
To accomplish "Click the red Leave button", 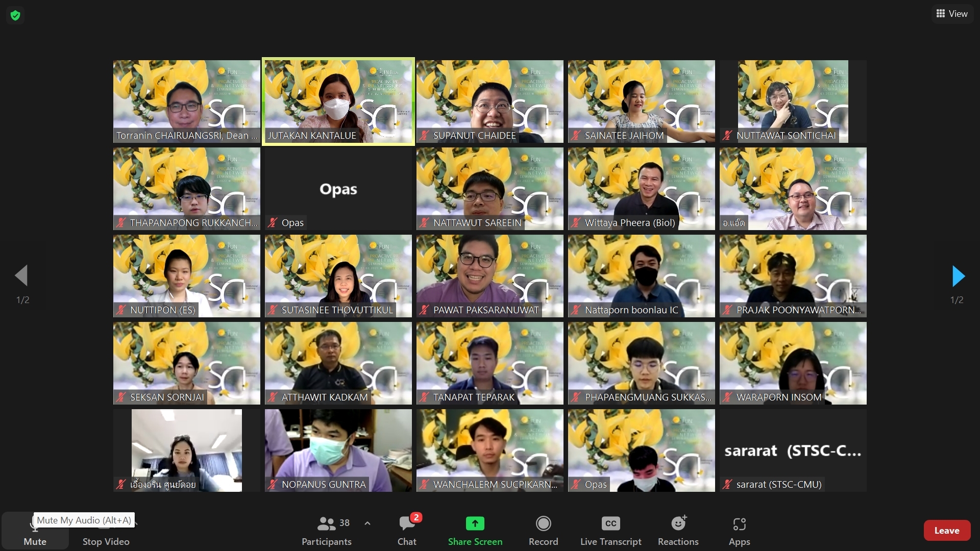I will coord(946,531).
